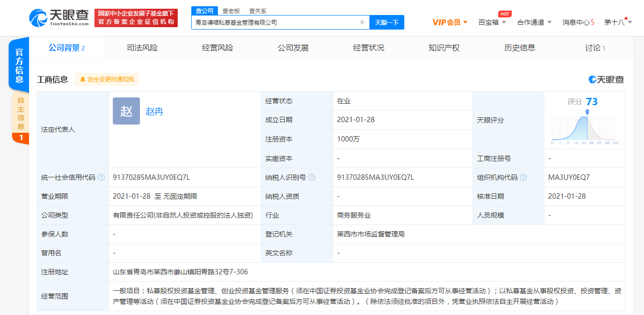Click the company name search field
This screenshot has width=644, height=315.
[276, 22]
